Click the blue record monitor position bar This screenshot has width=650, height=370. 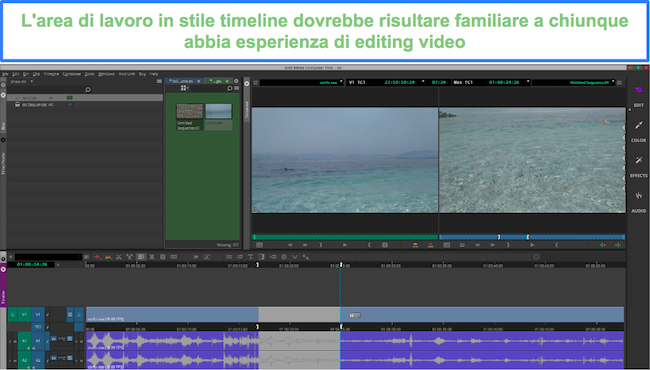(x=532, y=237)
